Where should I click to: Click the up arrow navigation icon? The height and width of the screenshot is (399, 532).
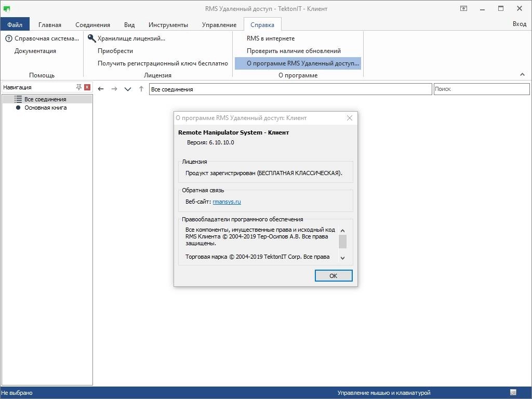[x=141, y=89]
